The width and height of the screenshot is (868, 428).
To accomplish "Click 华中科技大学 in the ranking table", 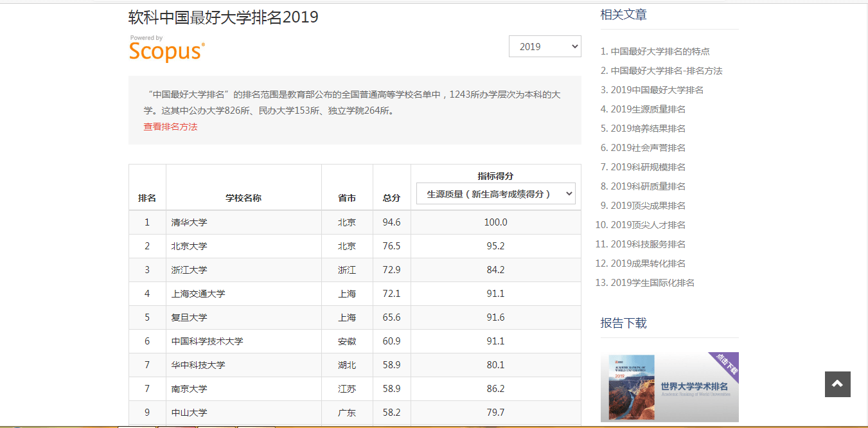I will (198, 365).
